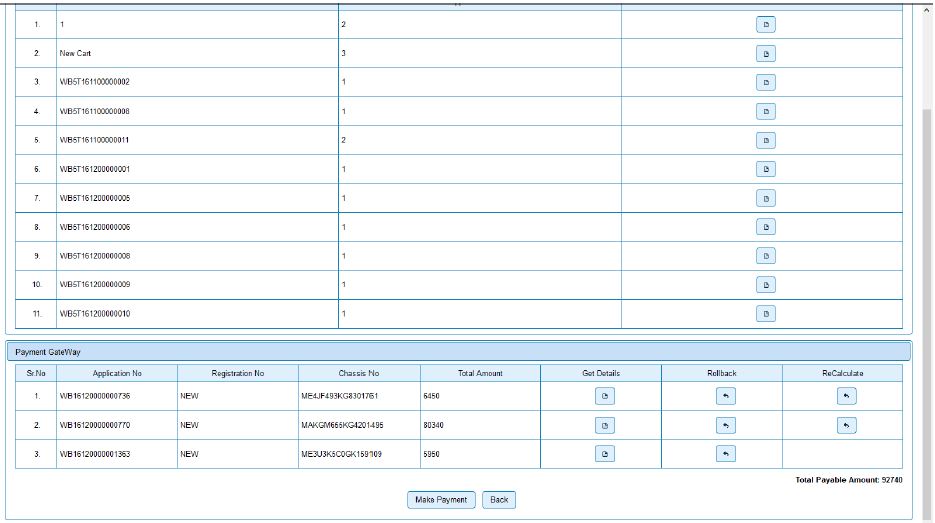Select the Chassis No column header
Image resolution: width=935 pixels, height=523 pixels.
tap(359, 373)
